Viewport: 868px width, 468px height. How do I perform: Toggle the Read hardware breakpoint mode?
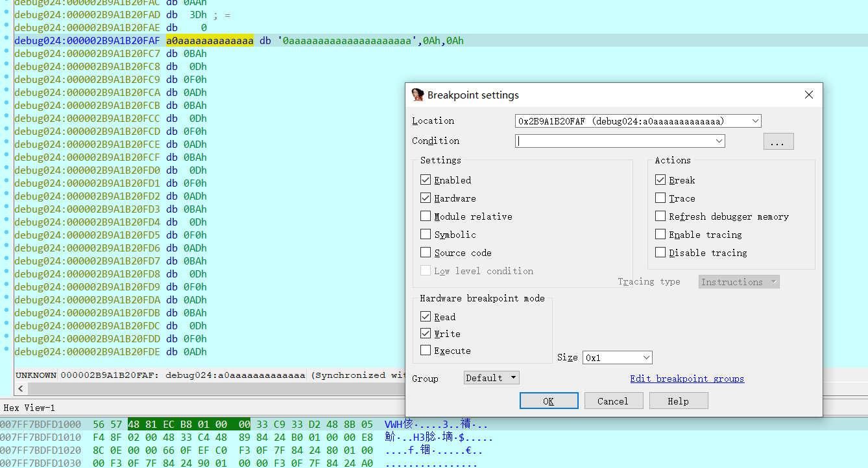(426, 317)
